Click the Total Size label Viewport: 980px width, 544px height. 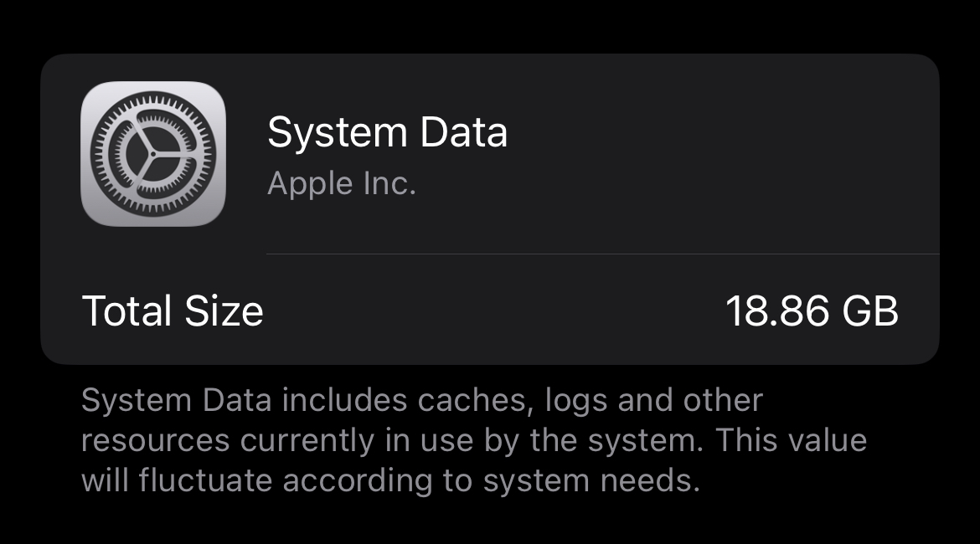(x=173, y=311)
